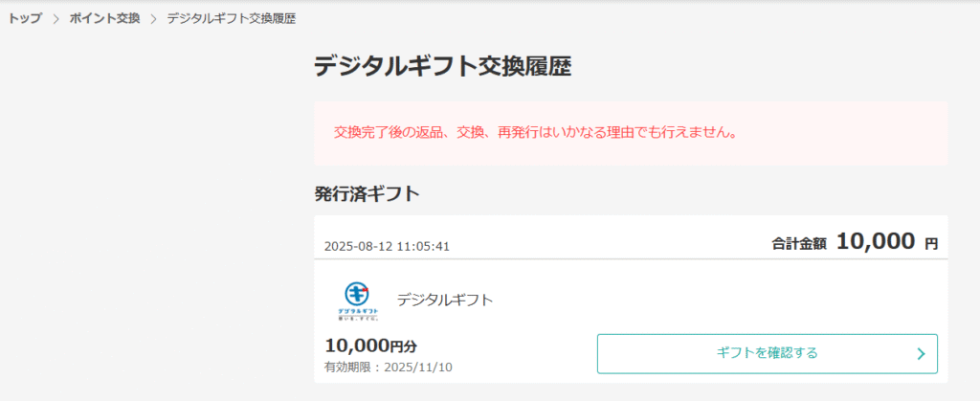Navigate to ポイント交換 breadcrumb link
Viewport: 980px width, 401px height.
coord(104,19)
